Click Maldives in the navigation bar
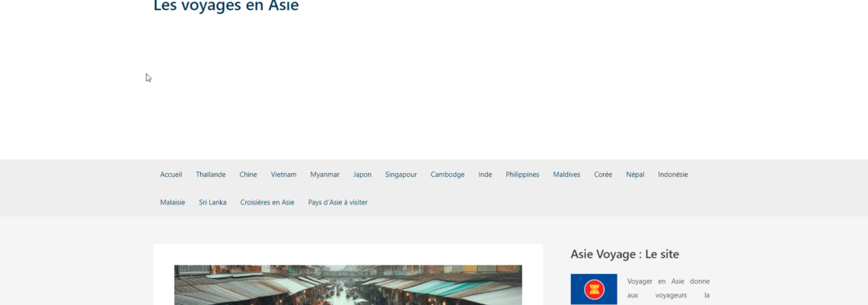The image size is (868, 305). point(566,174)
